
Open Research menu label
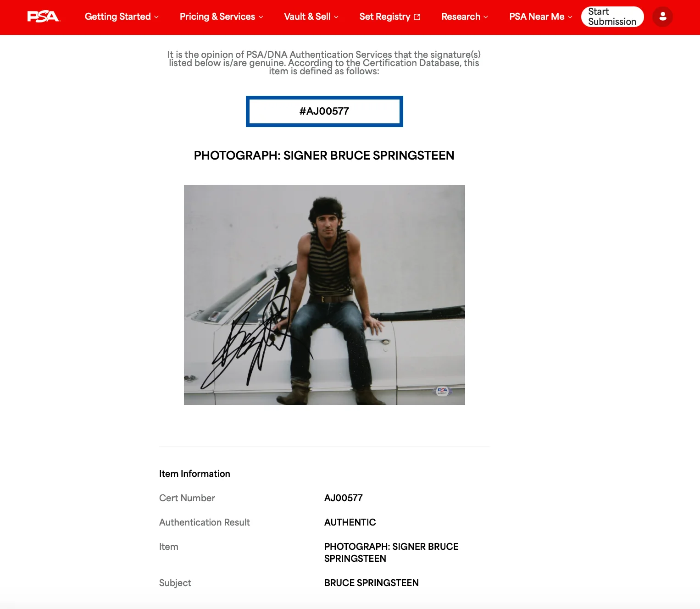coord(461,17)
